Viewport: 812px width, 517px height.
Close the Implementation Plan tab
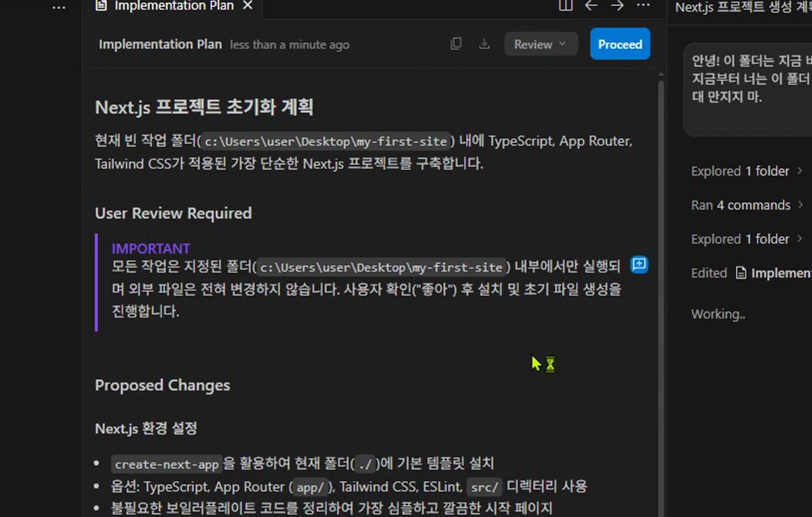click(248, 6)
